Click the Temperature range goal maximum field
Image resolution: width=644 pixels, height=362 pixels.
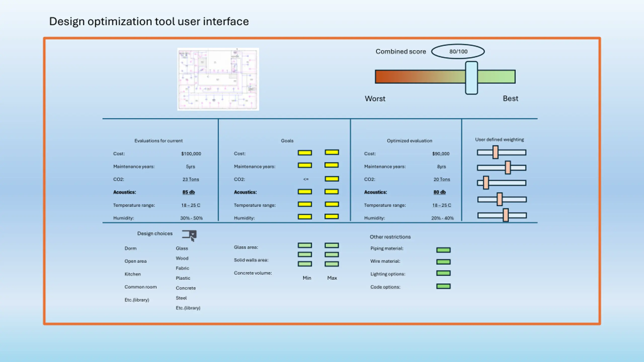332,204
